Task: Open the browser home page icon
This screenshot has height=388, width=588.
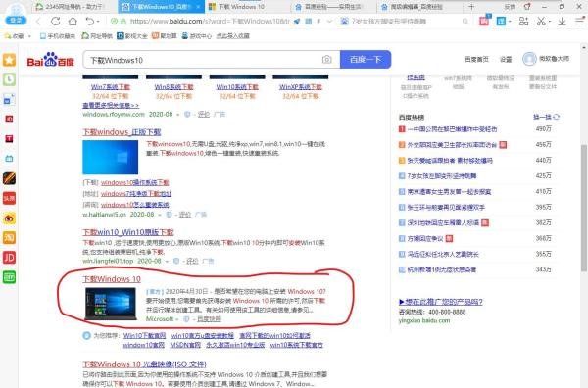Action: 73,21
